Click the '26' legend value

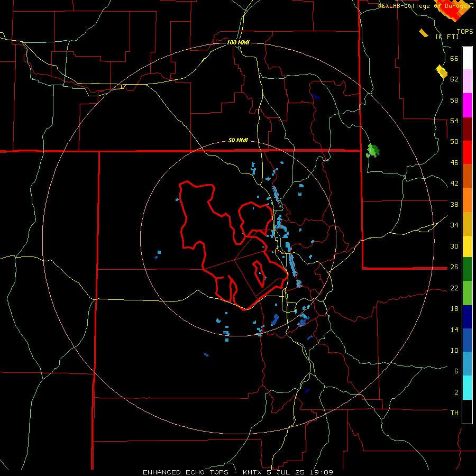coord(454,267)
